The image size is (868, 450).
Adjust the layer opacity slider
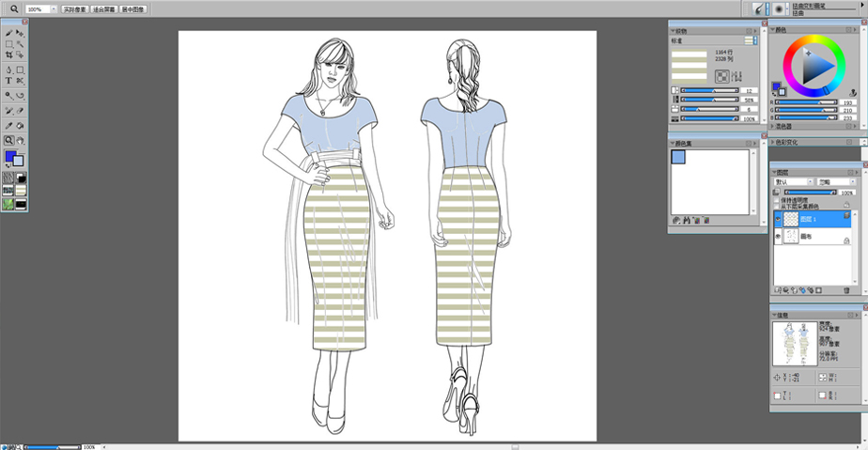point(811,192)
